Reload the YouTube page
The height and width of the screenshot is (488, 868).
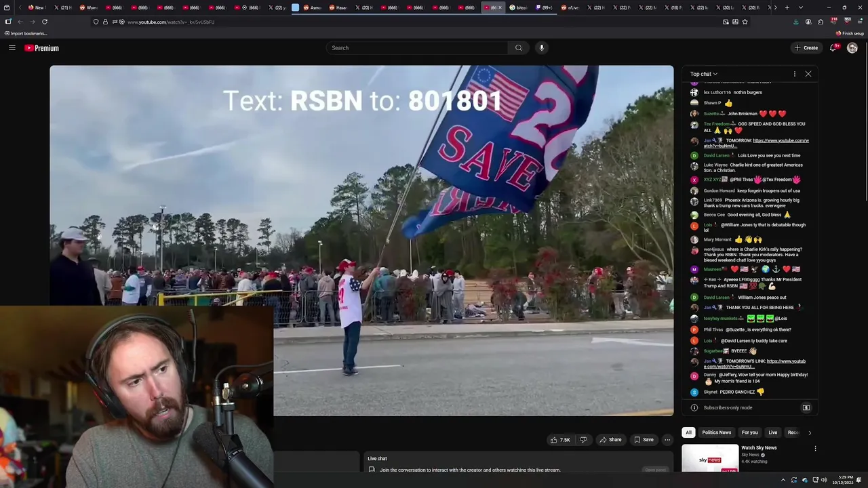click(x=45, y=22)
